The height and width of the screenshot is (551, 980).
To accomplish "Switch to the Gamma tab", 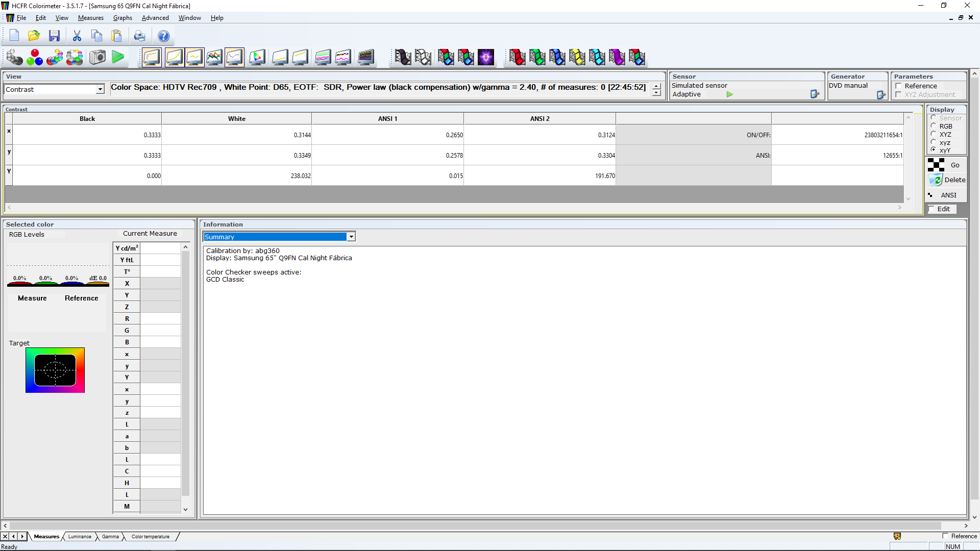I will point(110,537).
